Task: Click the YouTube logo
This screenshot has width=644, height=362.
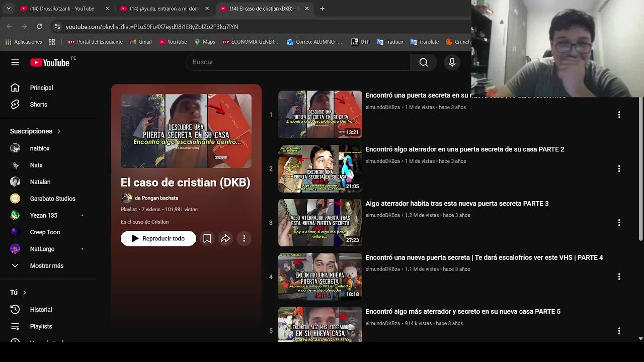Action: tap(49, 62)
